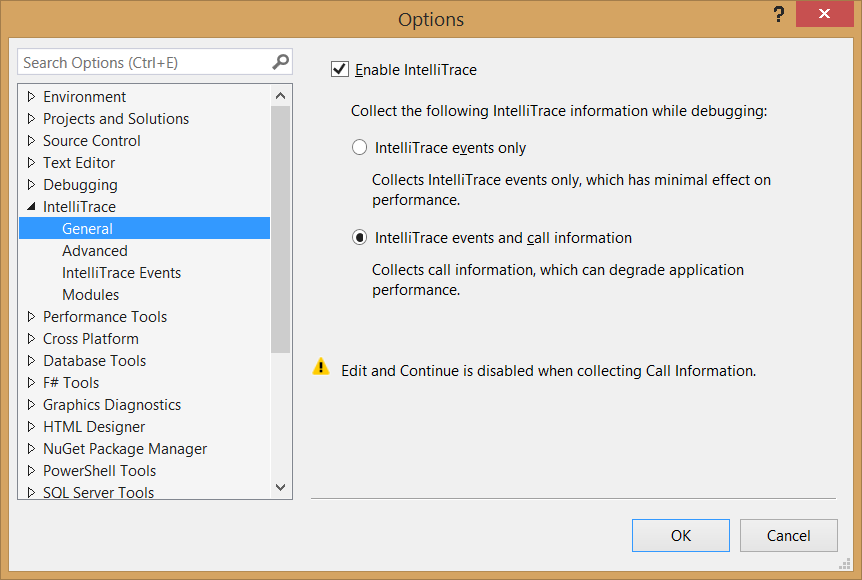
Task: Click tree scrollbar up arrow
Action: (280, 96)
